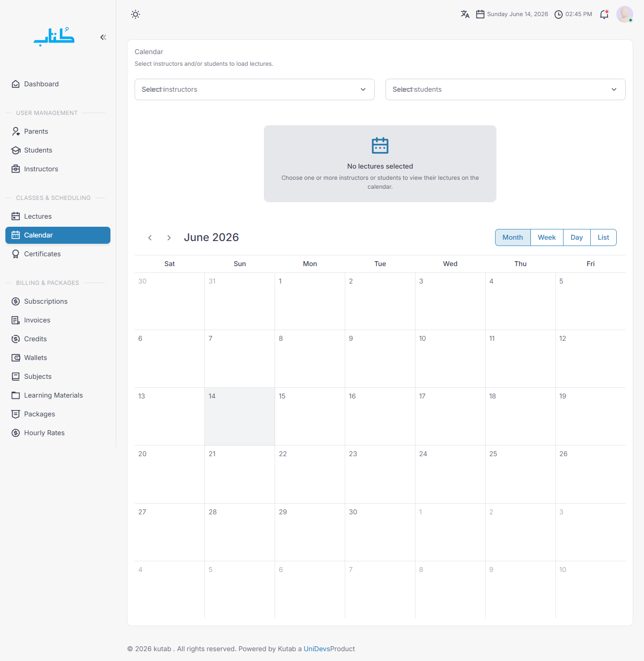644x661 pixels.
Task: Select June 14 day cell
Action: [240, 416]
